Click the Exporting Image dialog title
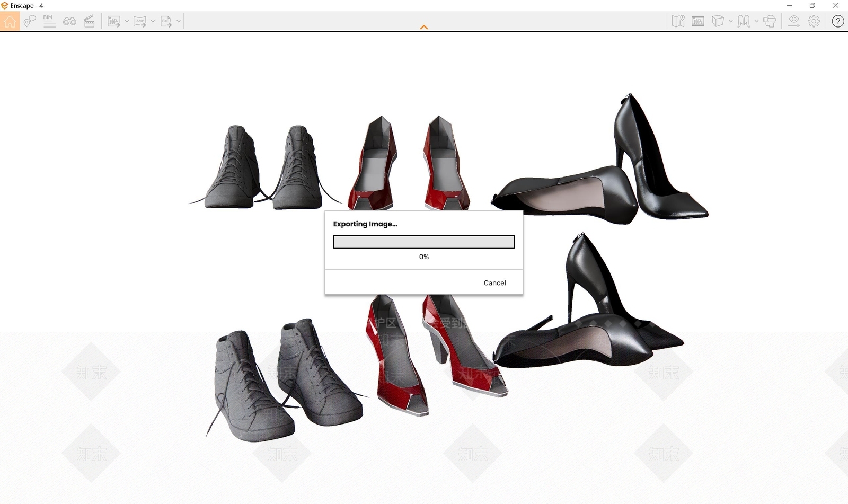 (365, 224)
